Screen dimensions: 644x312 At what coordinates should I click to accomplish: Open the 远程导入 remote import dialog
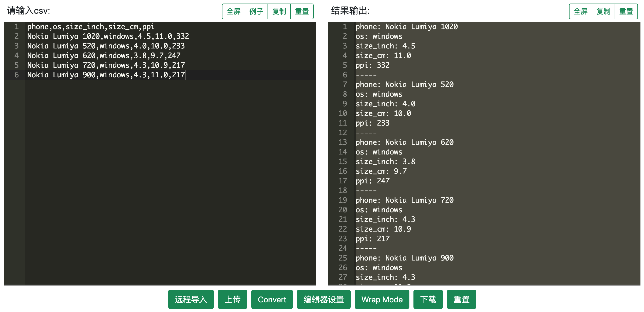point(191,300)
